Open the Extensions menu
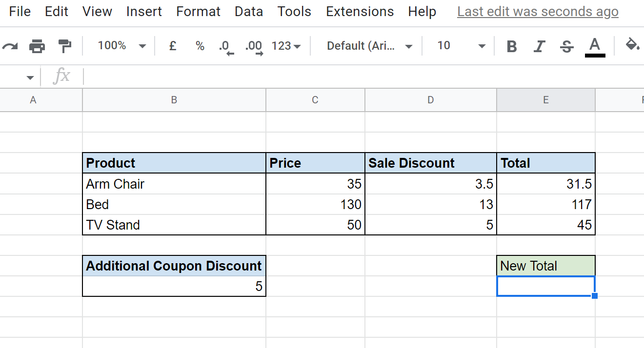Screen dimensions: 644x348 click(x=360, y=11)
